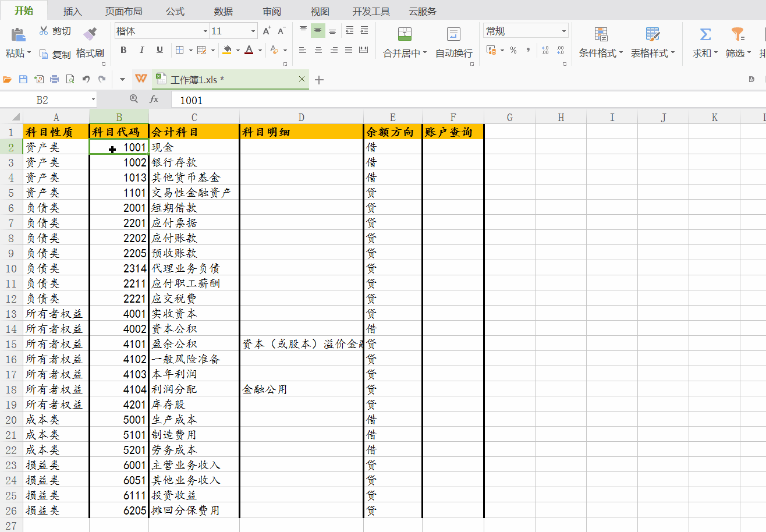This screenshot has width=766, height=532.
Task: Toggle Italic formatting
Action: (x=141, y=50)
